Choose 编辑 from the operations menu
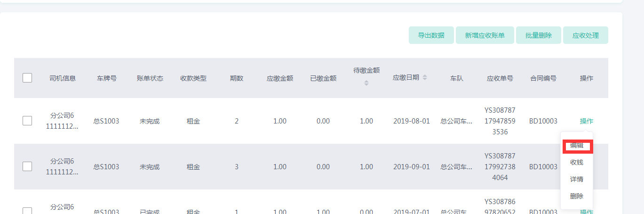 [577, 146]
